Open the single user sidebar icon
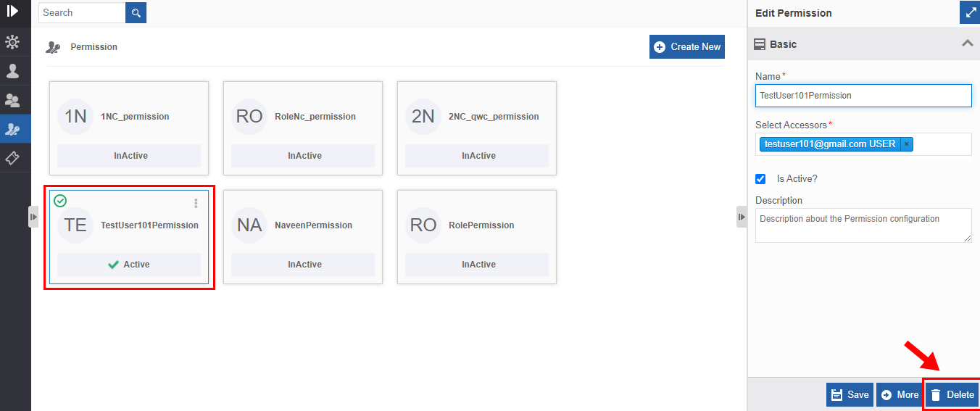The width and height of the screenshot is (980, 411). 12,71
